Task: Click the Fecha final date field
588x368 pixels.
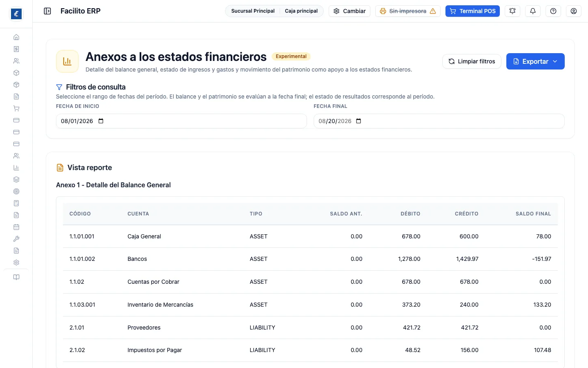Action: 439,121
